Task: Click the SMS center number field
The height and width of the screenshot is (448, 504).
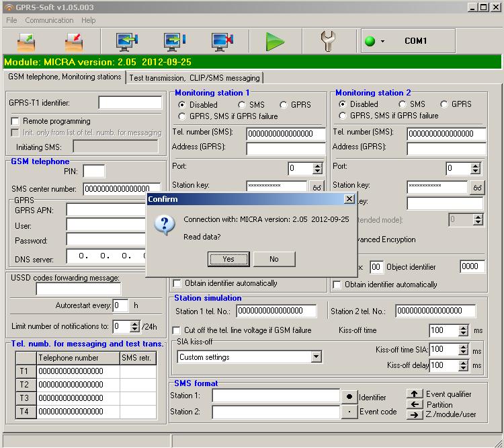Action: (x=122, y=188)
